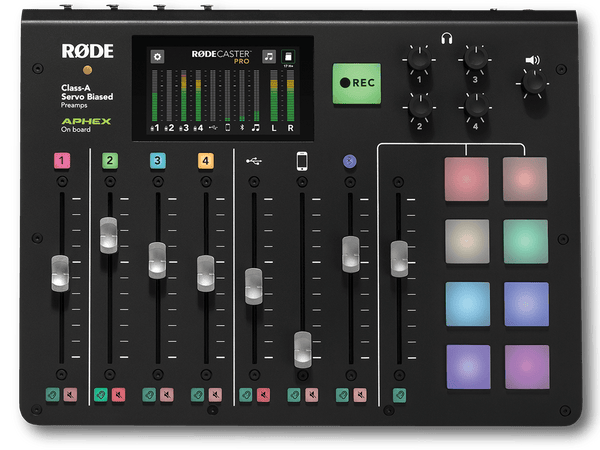Solo channel 3 with its green button
This screenshot has height=450, width=600.
point(149,395)
